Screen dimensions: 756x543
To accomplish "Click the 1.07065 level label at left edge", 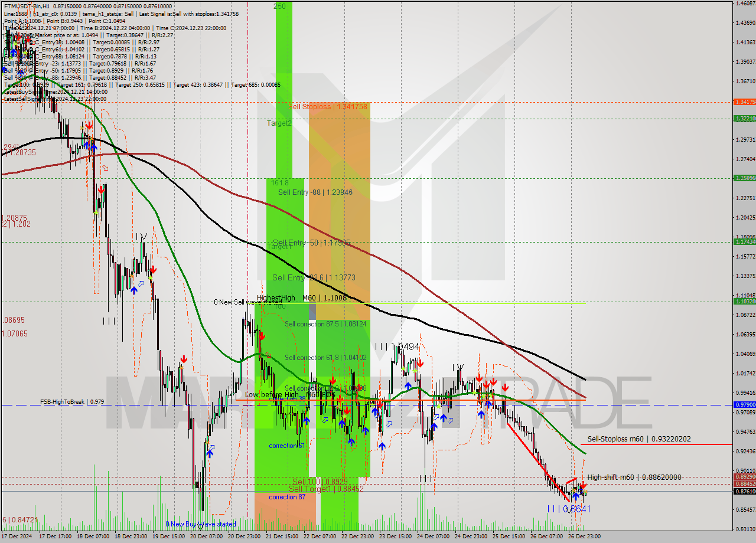I will pos(15,333).
